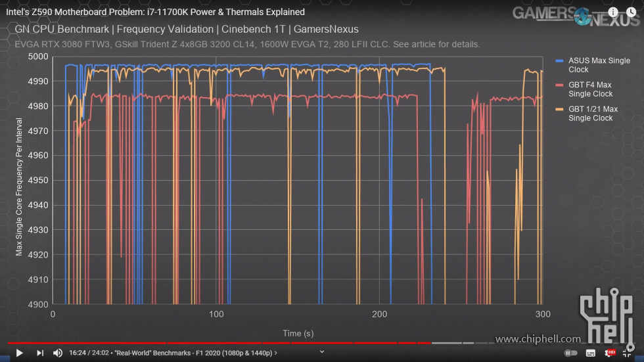Exit full screen mode
Screen dimensions: 644x362
tap(627, 353)
